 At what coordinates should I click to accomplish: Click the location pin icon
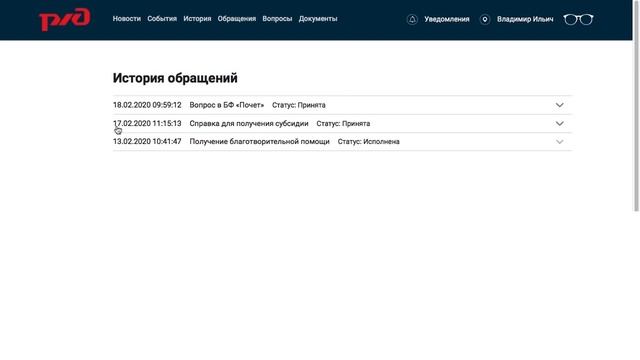484,19
